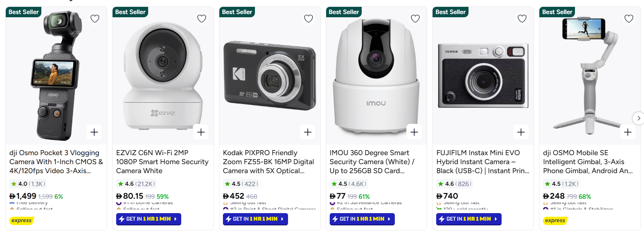Add IMOU security camera to cart
This screenshot has width=644, height=234.
414,132
